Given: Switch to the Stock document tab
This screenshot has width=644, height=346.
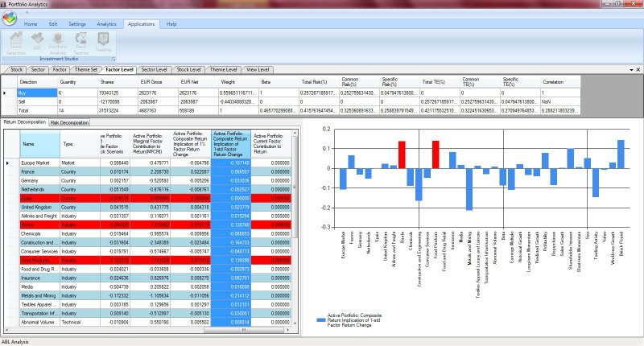Looking at the screenshot, I should (x=16, y=70).
